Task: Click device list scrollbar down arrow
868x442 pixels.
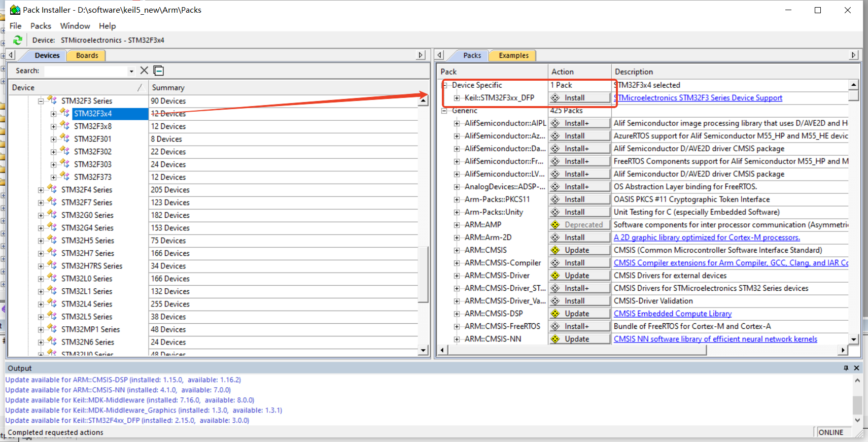Action: [424, 350]
